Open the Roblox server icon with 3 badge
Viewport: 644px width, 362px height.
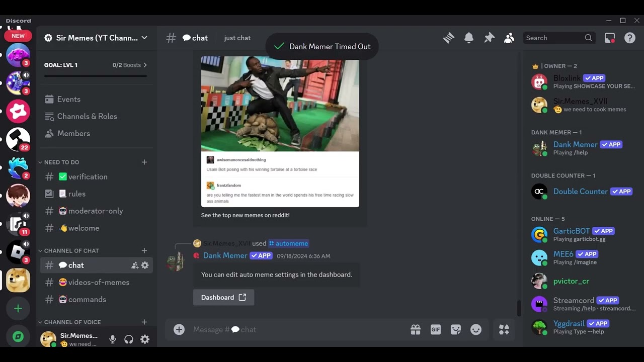pos(18,252)
